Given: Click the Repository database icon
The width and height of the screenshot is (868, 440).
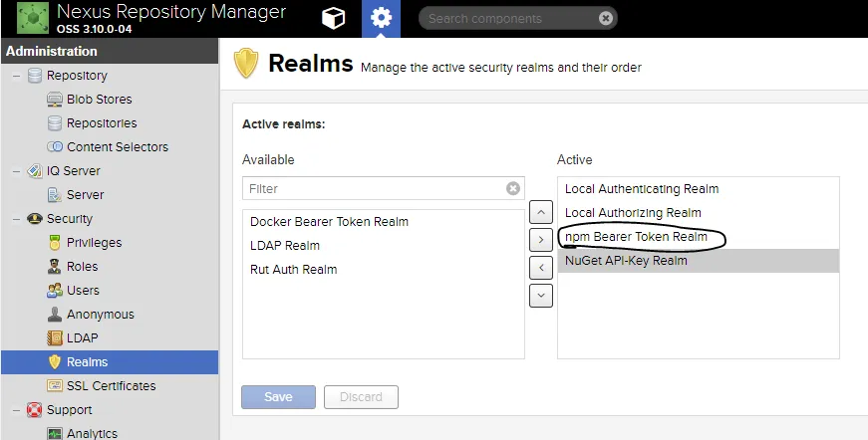Looking at the screenshot, I should pyautogui.click(x=35, y=76).
